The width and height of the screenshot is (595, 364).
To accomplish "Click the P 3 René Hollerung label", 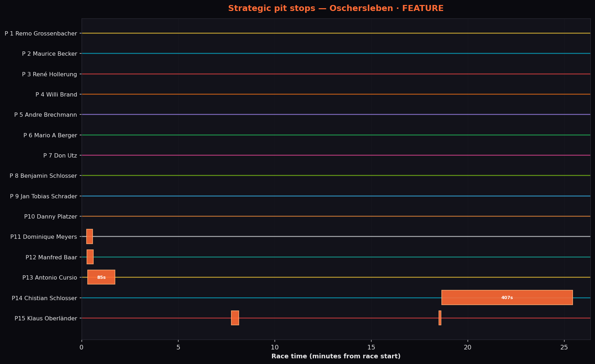I will [49, 75].
